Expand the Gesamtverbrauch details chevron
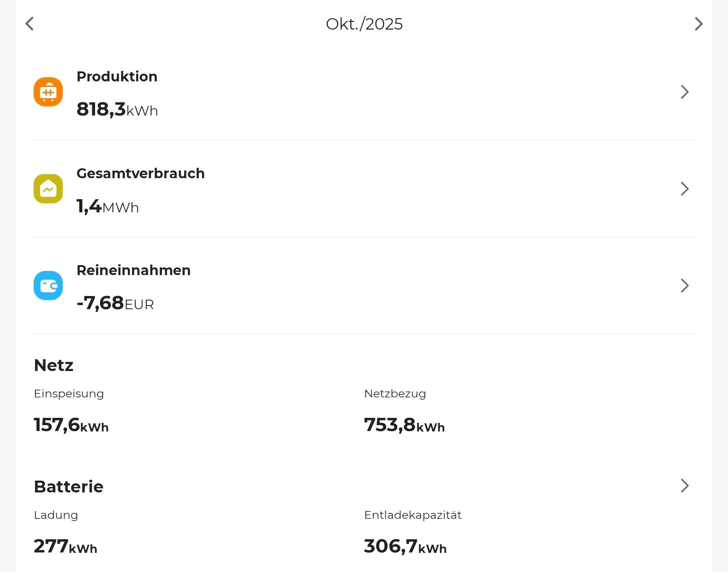Screen dimensions: 728x572 (684, 189)
